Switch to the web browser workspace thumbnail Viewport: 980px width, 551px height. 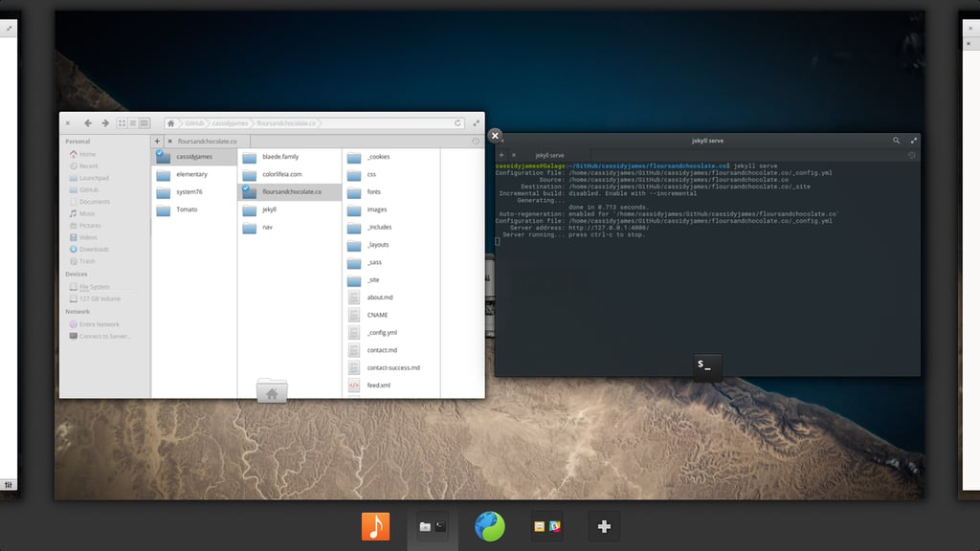[489, 526]
